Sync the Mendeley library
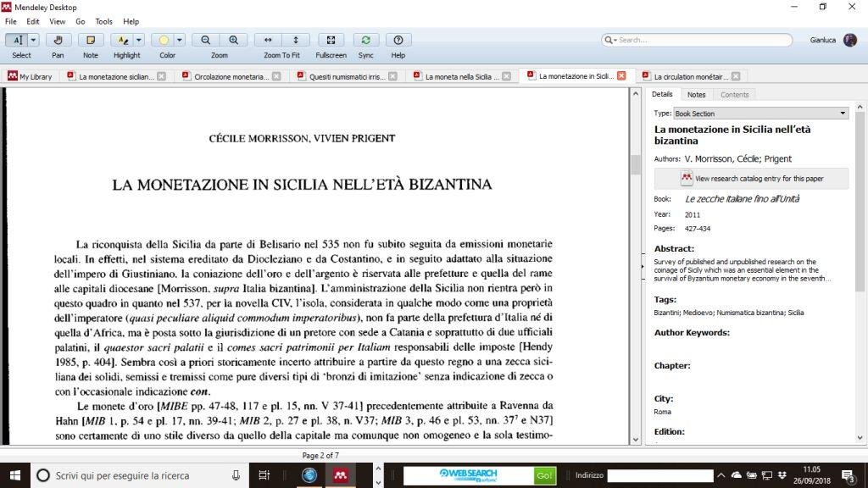This screenshot has width=868, height=488. tap(366, 41)
